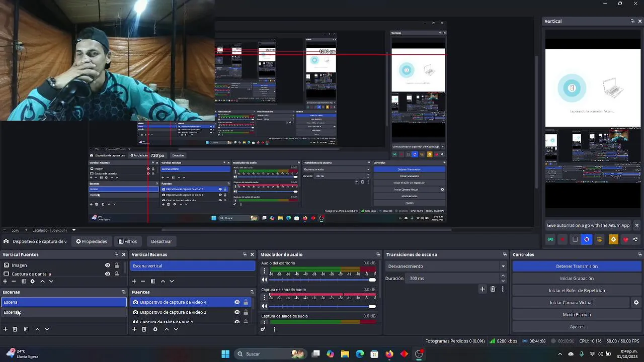
Task: Start vertical streaming in Aitum toolbar
Action: [x=550, y=239]
